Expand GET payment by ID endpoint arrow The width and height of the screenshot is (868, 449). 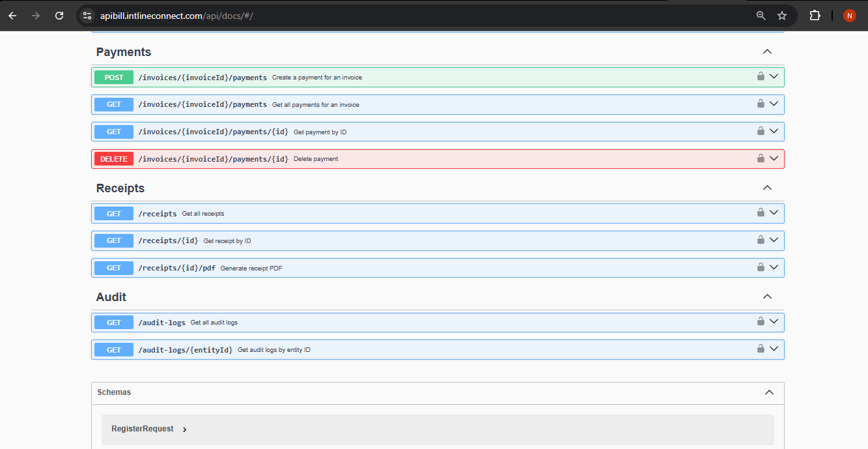coord(774,131)
